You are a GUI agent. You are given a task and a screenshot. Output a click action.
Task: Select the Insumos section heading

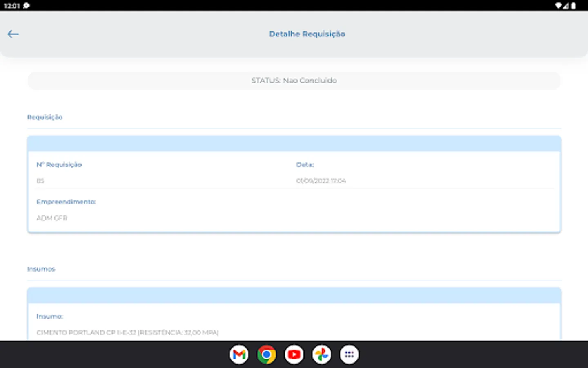pyautogui.click(x=41, y=269)
